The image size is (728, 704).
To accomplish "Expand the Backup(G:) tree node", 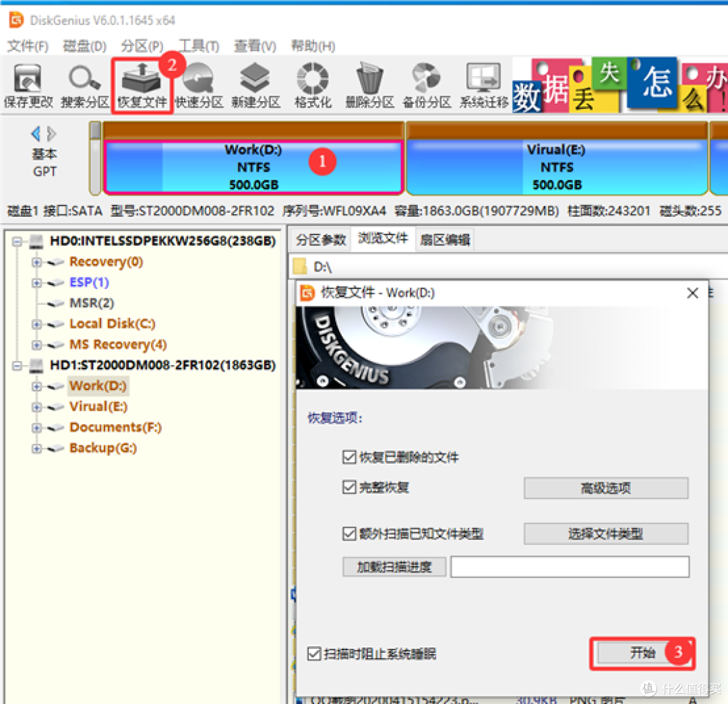I will pyautogui.click(x=36, y=448).
